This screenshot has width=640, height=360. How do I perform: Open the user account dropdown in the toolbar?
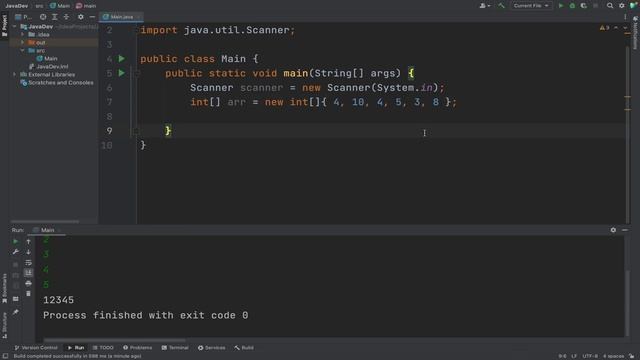tap(484, 6)
